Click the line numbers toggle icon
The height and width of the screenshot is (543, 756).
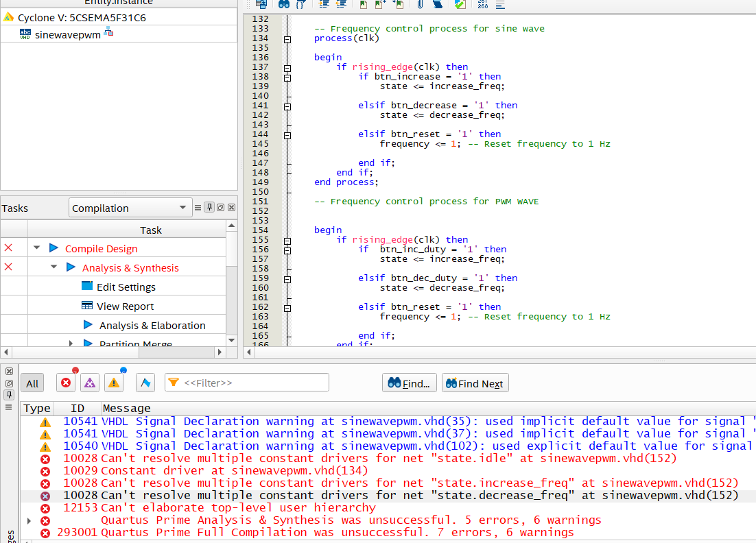coord(482,5)
